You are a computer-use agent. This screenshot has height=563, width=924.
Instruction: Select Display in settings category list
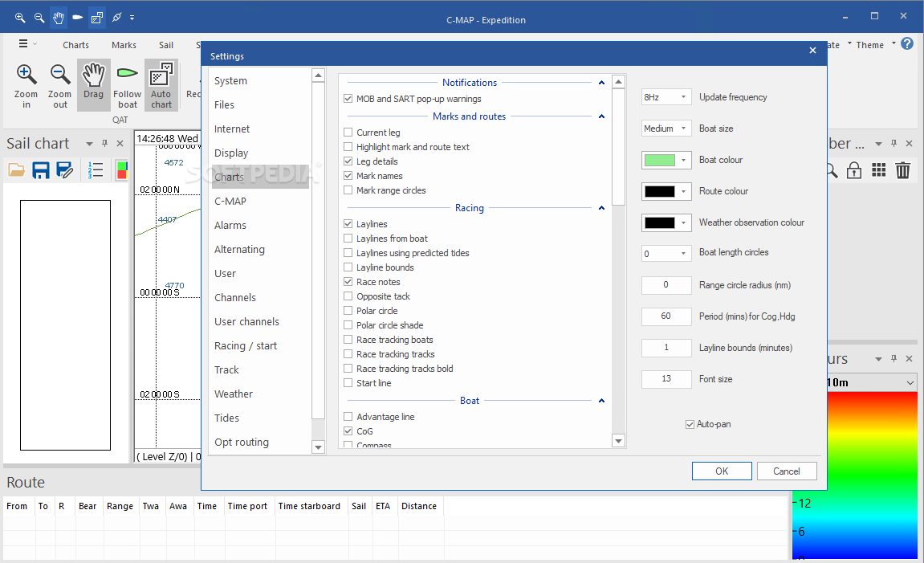[x=231, y=153]
